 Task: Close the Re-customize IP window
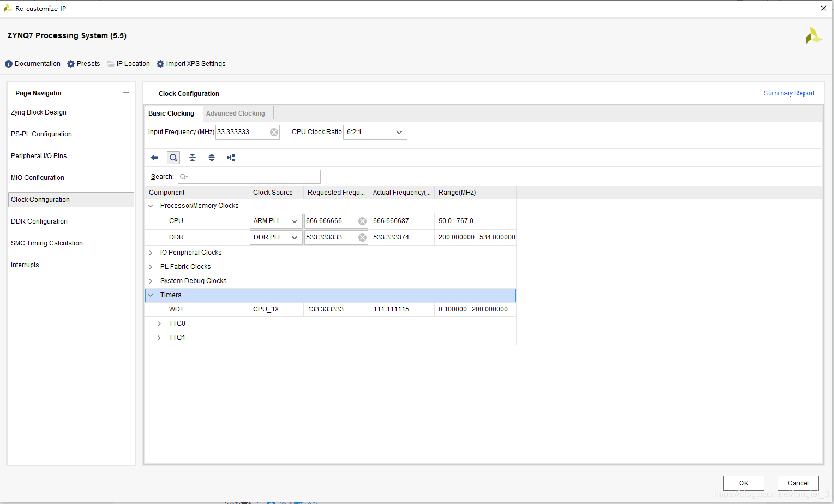[824, 8]
